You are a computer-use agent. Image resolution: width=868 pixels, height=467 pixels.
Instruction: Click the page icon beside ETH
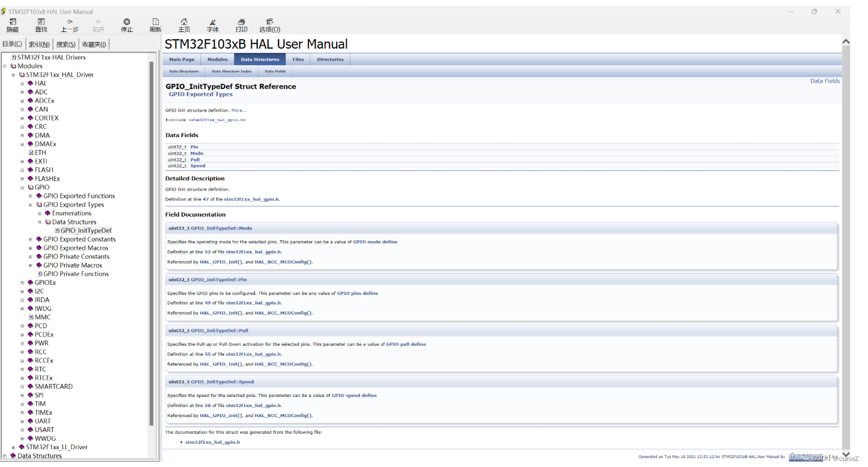click(x=31, y=153)
